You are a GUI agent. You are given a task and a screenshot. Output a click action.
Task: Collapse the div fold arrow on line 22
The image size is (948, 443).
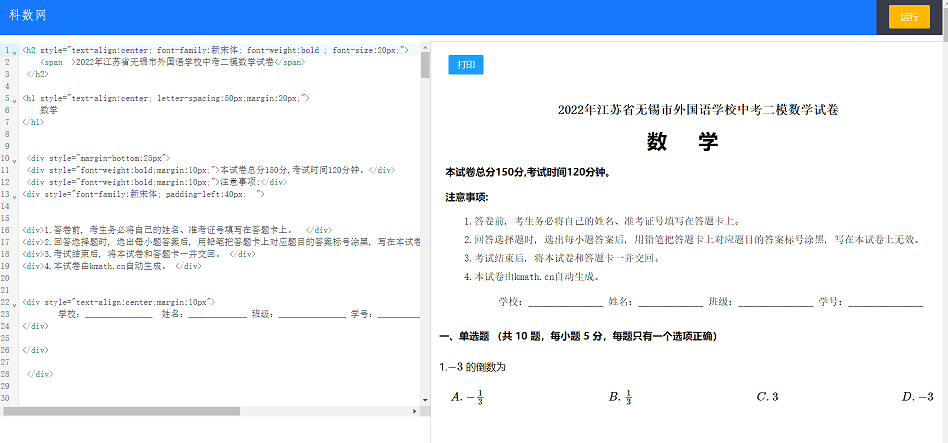pos(15,304)
